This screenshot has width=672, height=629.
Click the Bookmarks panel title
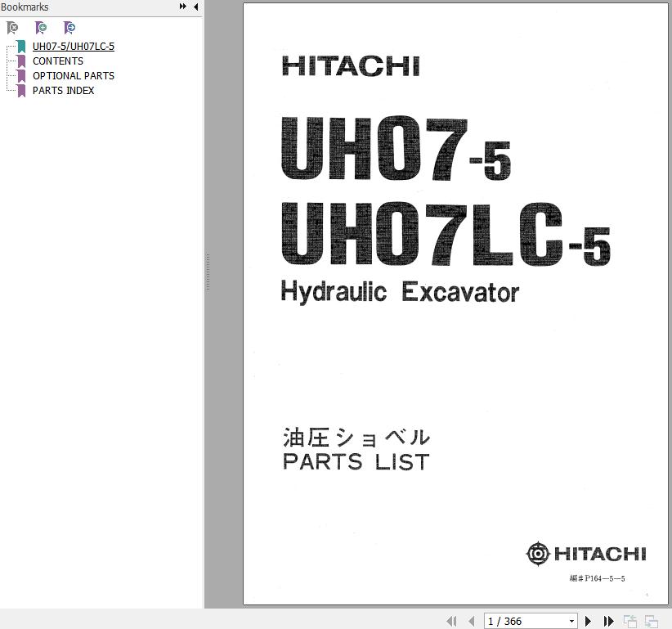pyautogui.click(x=25, y=7)
